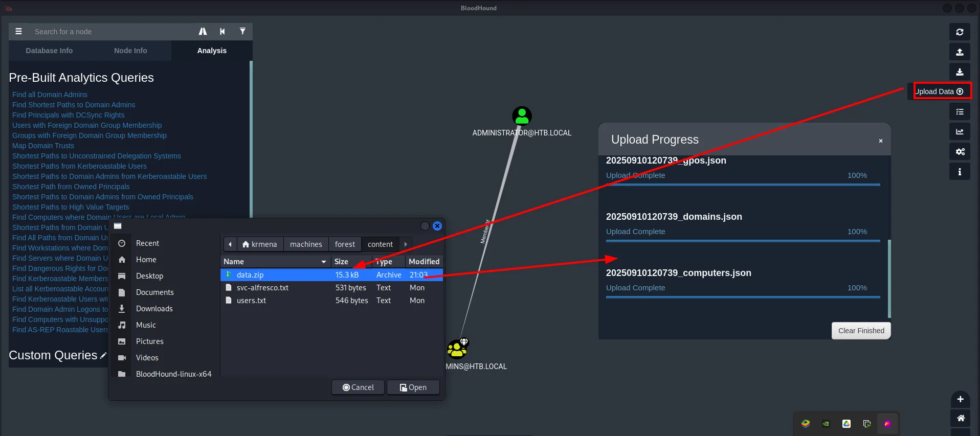The image size is (980, 436).
Task: Toggle the hamburger menu to collapse the panel
Action: pos(18,32)
